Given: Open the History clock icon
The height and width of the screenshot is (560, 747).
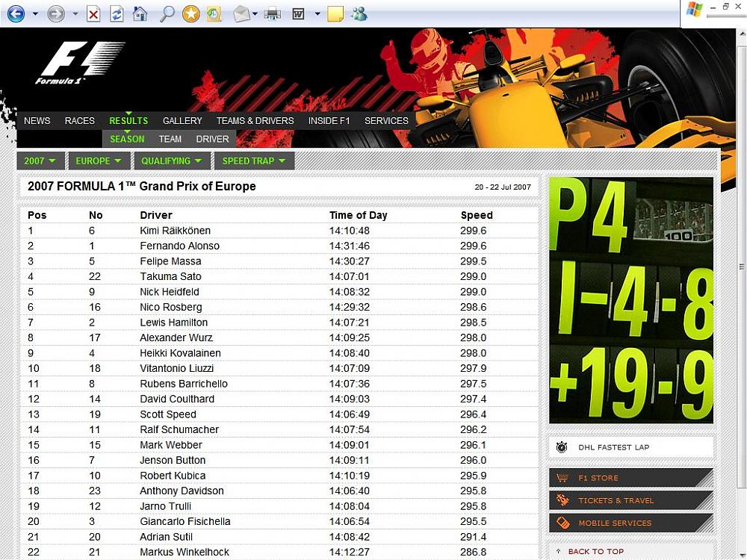Looking at the screenshot, I should 214,13.
